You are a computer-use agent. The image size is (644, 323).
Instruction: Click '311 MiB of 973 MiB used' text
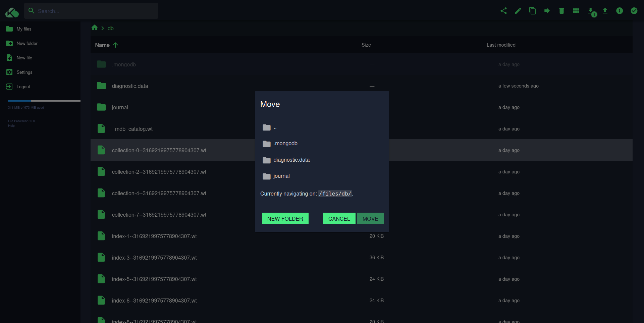tap(26, 108)
